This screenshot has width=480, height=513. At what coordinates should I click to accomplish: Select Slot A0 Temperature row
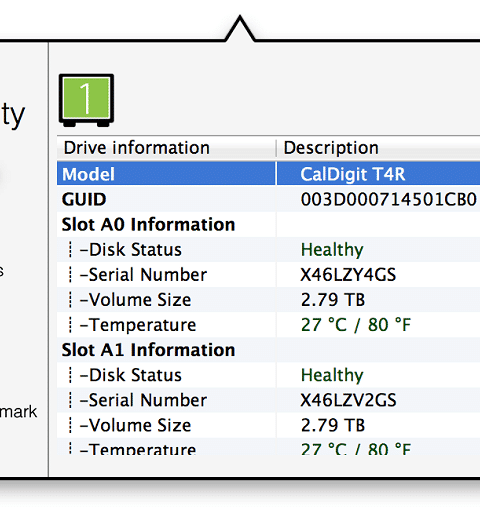(x=268, y=325)
